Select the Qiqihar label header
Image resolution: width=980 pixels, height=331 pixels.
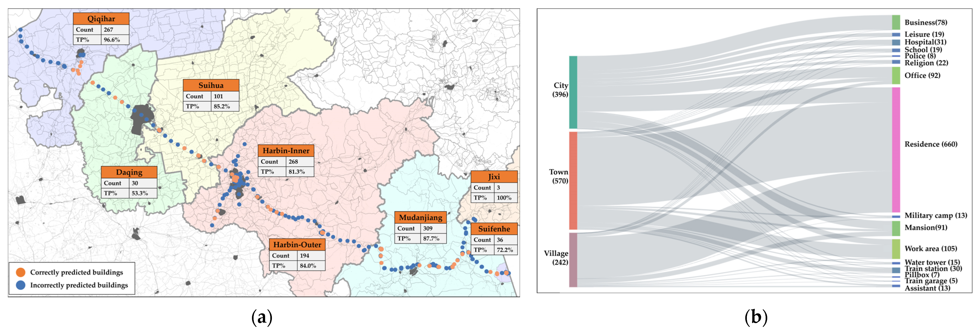point(101,19)
